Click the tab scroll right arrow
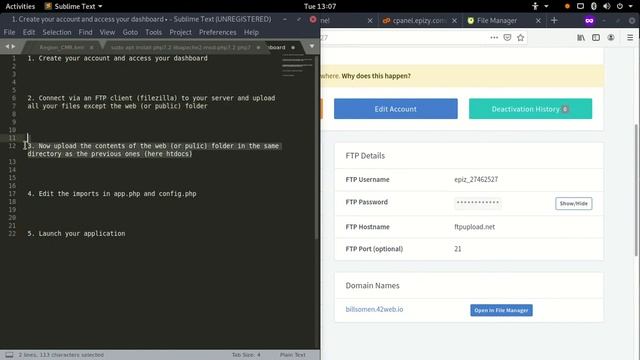Screen dimensions: 640x360 pos(13,47)
